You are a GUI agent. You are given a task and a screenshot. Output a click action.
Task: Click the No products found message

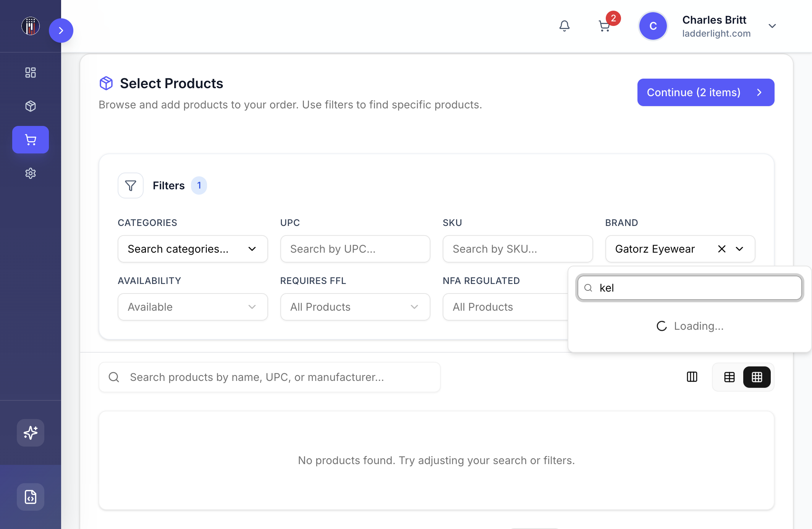click(x=436, y=460)
